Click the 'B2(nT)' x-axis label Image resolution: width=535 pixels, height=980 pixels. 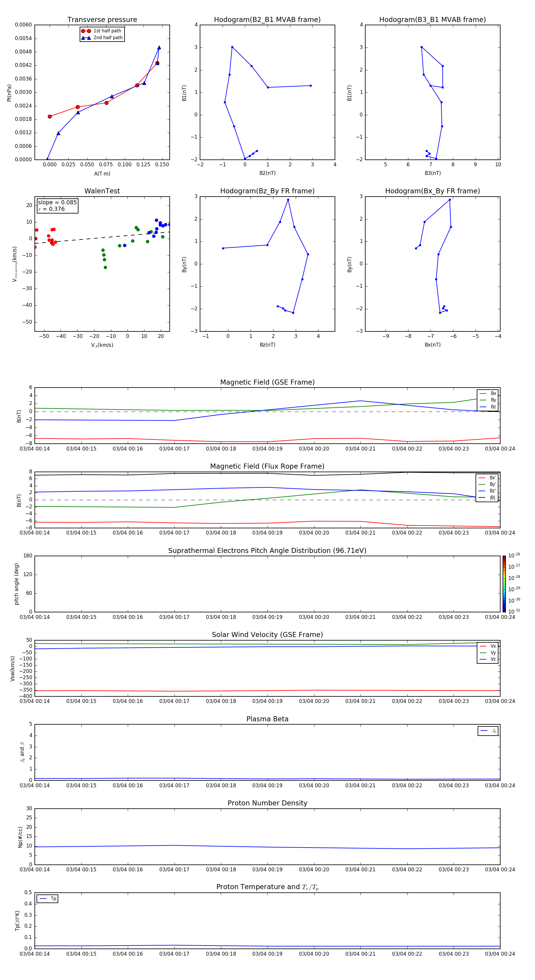click(267, 173)
